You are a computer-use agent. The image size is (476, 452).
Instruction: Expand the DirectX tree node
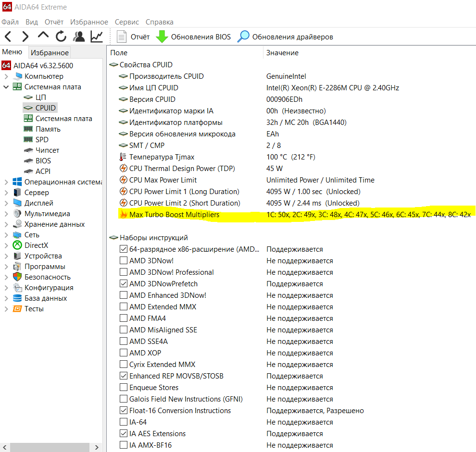coord(6,245)
